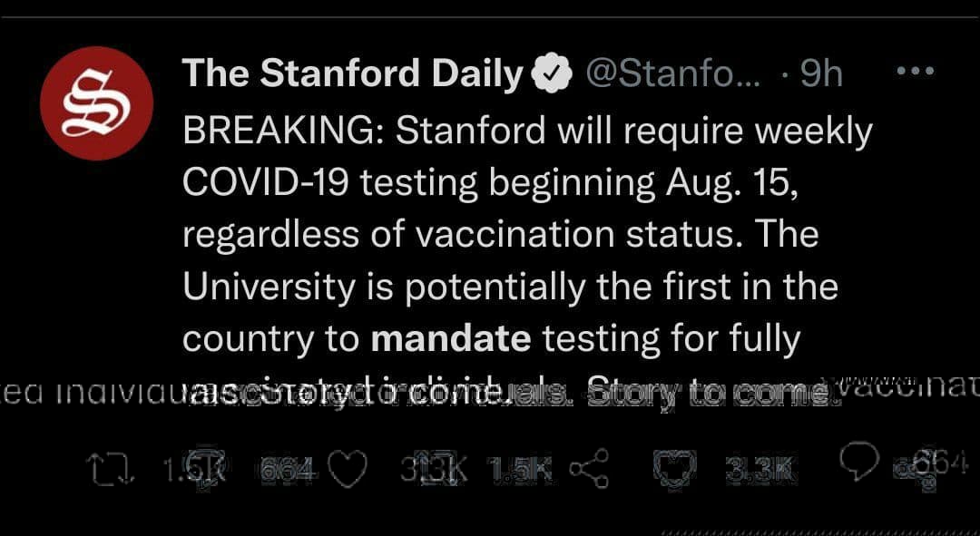Like the tweet with the heart icon
Screen dimensions: 980x536
(x=350, y=469)
